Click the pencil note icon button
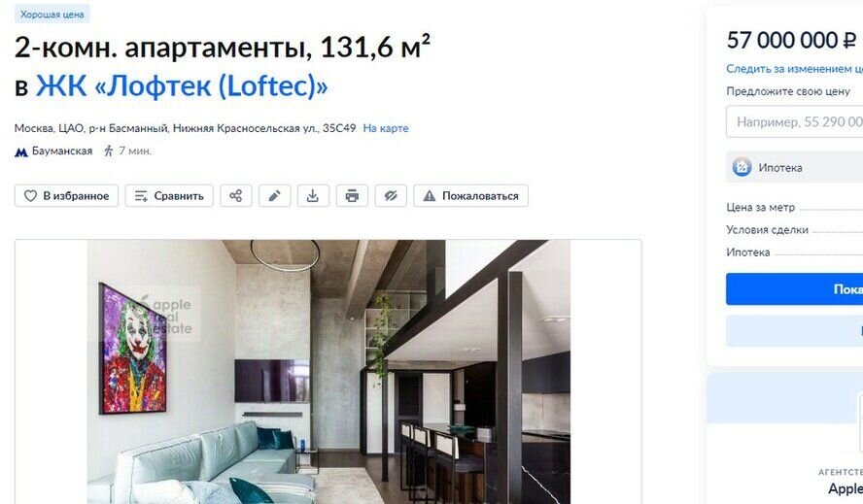This screenshot has height=504, width=863. point(275,196)
